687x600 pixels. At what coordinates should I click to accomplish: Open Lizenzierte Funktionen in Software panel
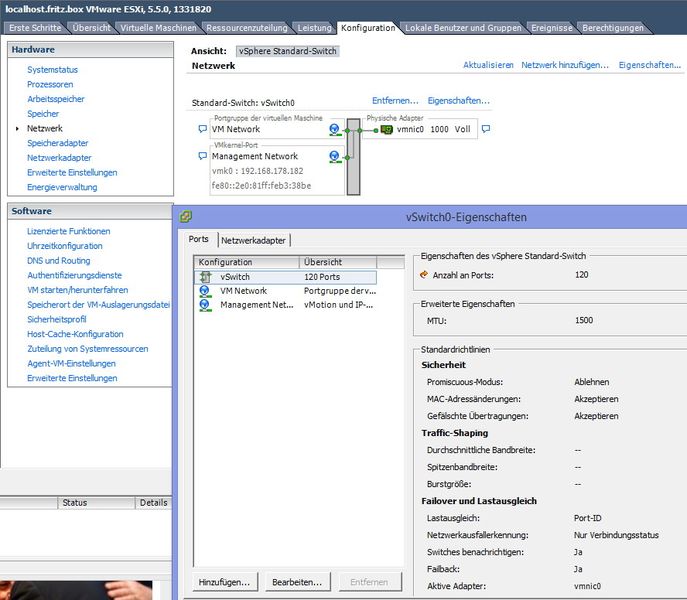point(68,231)
